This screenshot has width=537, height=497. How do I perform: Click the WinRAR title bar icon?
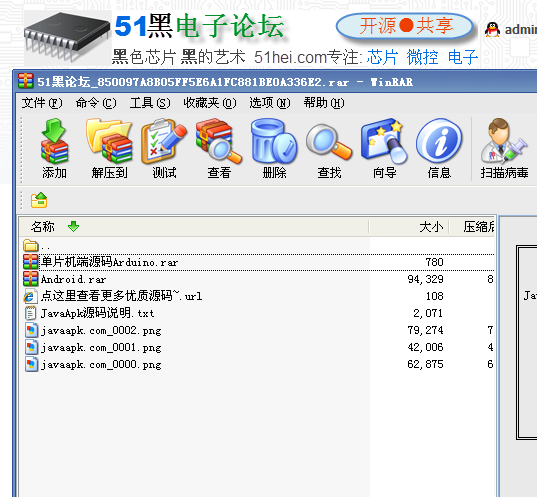[26, 81]
